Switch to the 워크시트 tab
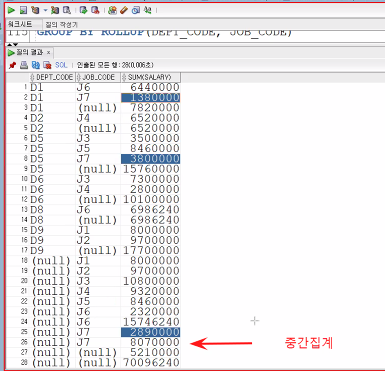The height and width of the screenshot is (371, 385). tap(20, 24)
